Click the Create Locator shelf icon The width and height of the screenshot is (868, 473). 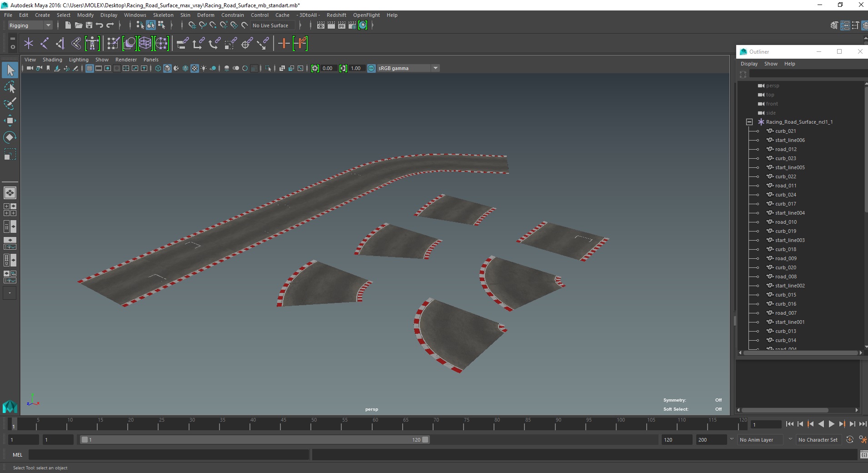click(29, 44)
